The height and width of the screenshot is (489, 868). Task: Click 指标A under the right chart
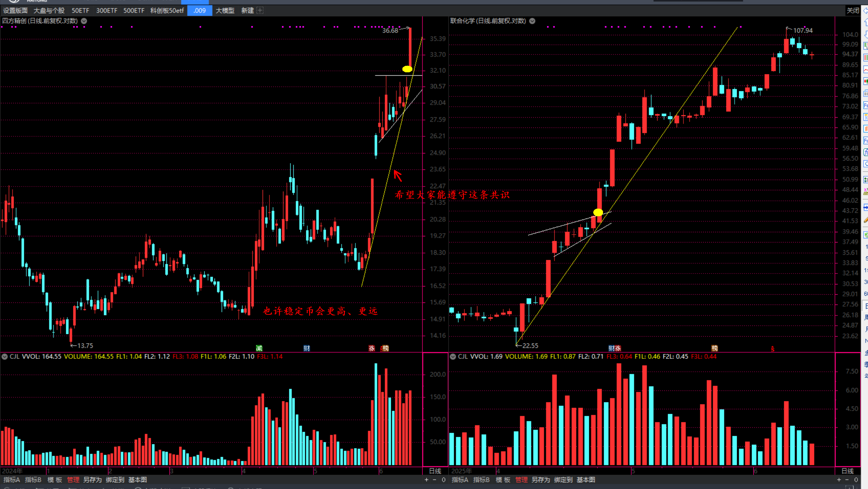[460, 480]
